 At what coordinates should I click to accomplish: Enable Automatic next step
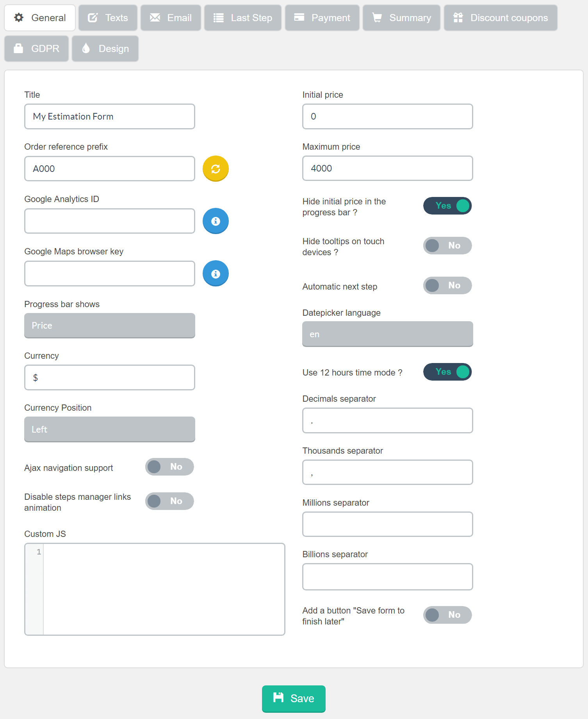point(447,285)
